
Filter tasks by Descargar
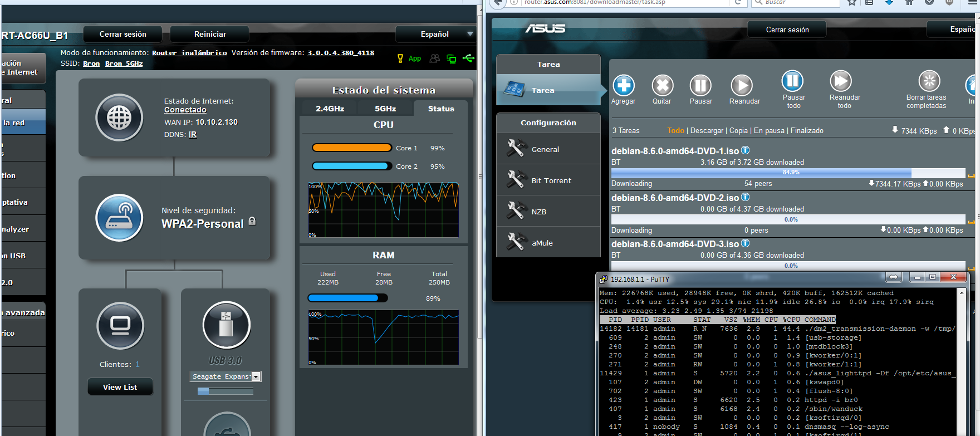click(707, 130)
